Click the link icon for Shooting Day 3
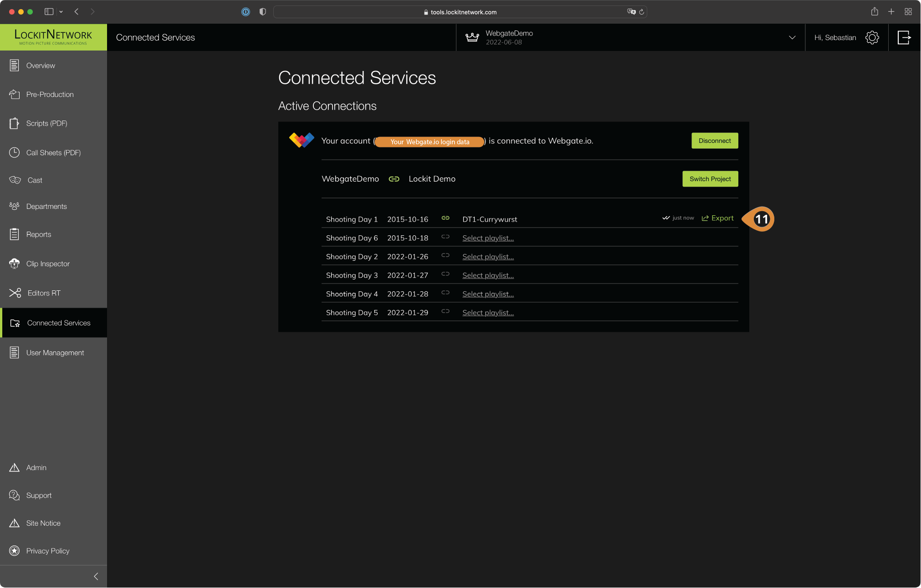 tap(445, 274)
